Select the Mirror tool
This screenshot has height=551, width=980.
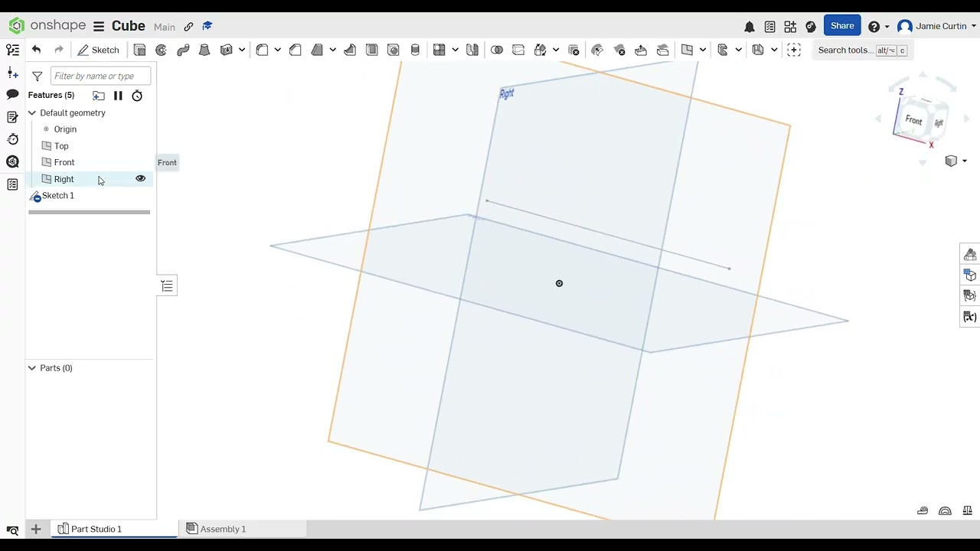tap(472, 50)
